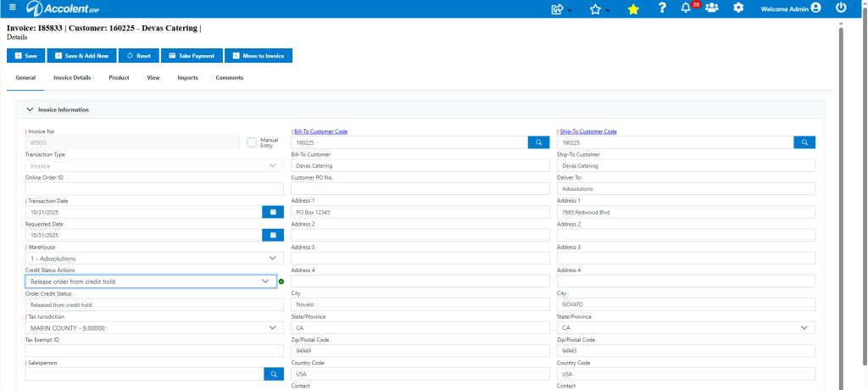Collapse the Invoice Information section
The height and width of the screenshot is (390, 868).
(31, 109)
